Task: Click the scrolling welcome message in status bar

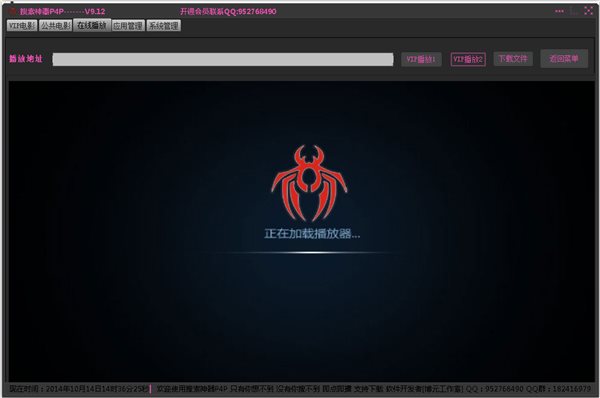Action: tap(374, 389)
